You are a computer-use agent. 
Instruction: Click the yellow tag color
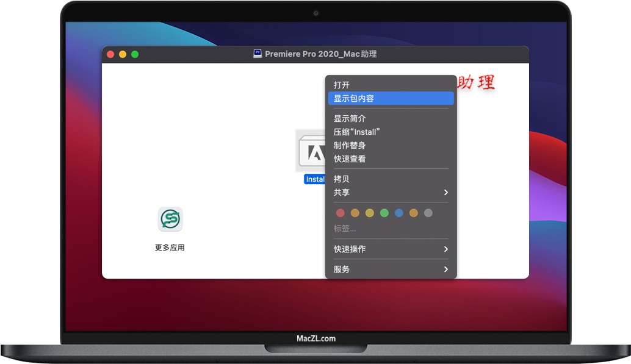pos(369,213)
